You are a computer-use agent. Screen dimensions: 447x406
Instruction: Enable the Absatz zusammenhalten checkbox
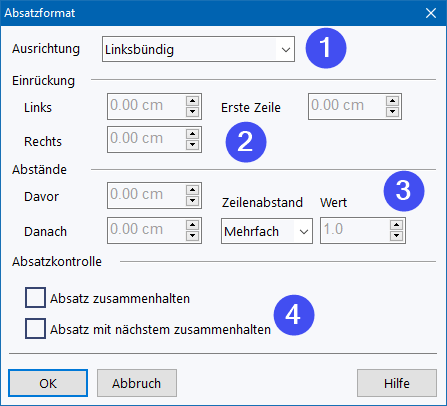pyautogui.click(x=35, y=297)
